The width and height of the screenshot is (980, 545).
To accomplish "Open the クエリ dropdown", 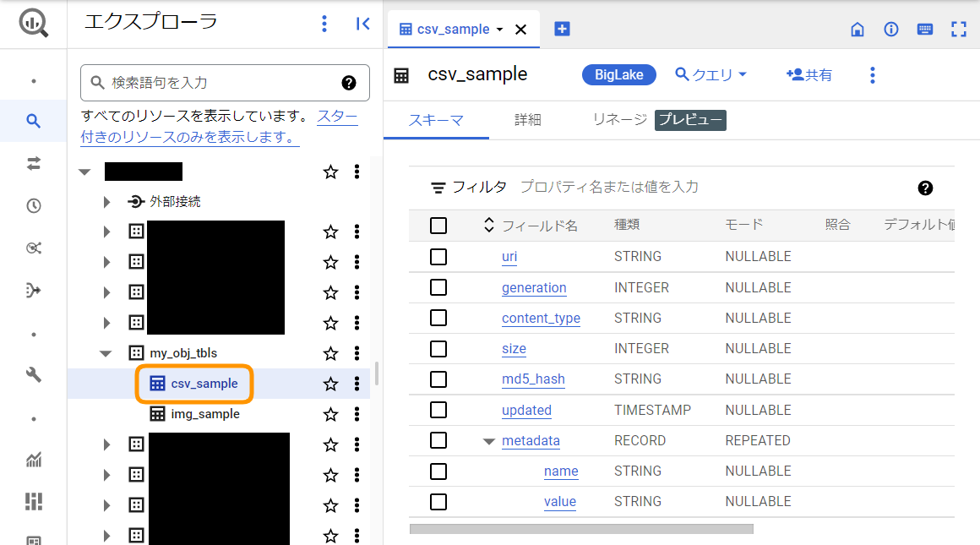I will click(x=711, y=75).
